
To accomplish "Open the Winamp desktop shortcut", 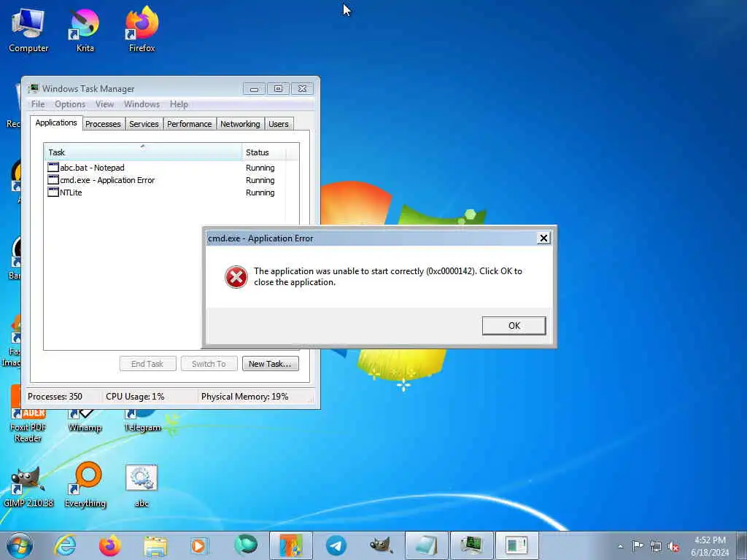I will pos(85,421).
